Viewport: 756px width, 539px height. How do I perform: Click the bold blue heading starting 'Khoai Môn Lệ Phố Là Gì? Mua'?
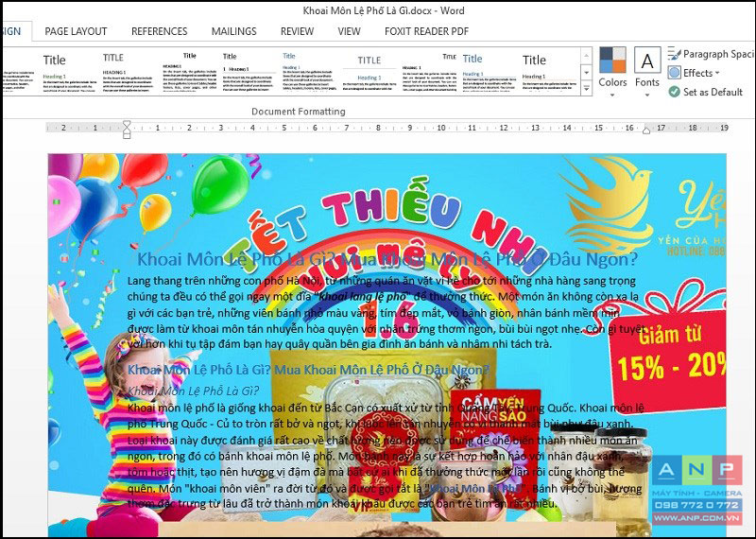309,370
